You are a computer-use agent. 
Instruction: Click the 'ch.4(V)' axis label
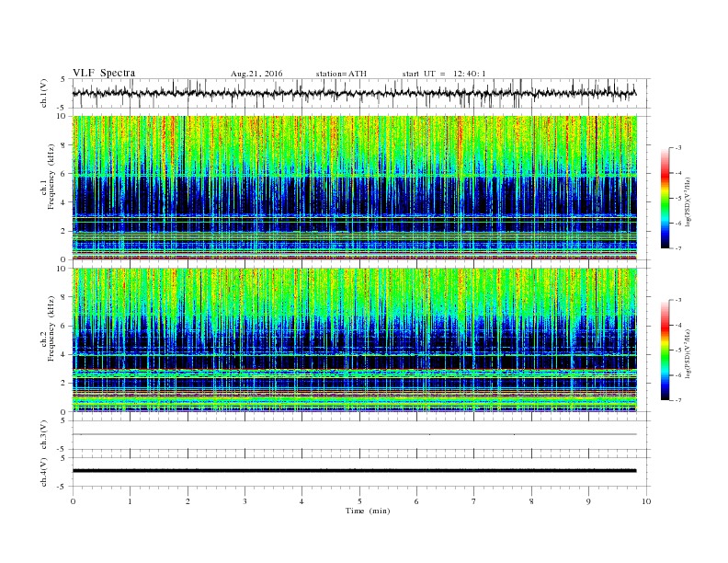click(x=44, y=472)
